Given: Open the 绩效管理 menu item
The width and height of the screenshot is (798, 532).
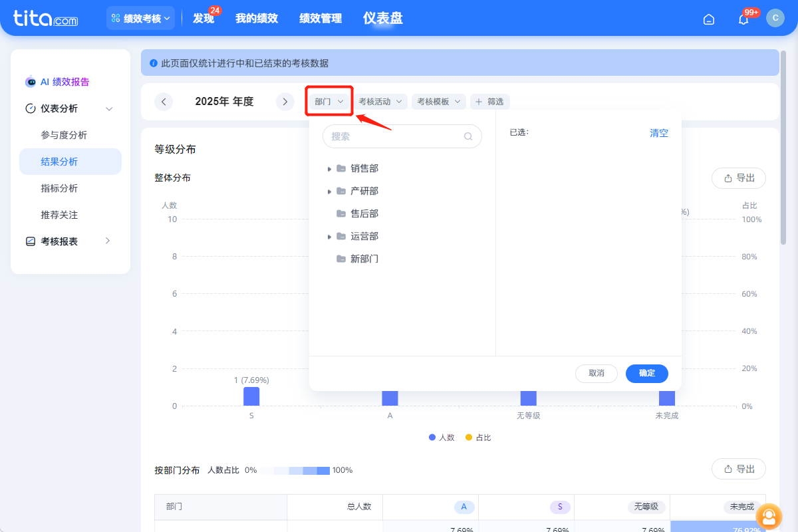Looking at the screenshot, I should tap(320, 18).
